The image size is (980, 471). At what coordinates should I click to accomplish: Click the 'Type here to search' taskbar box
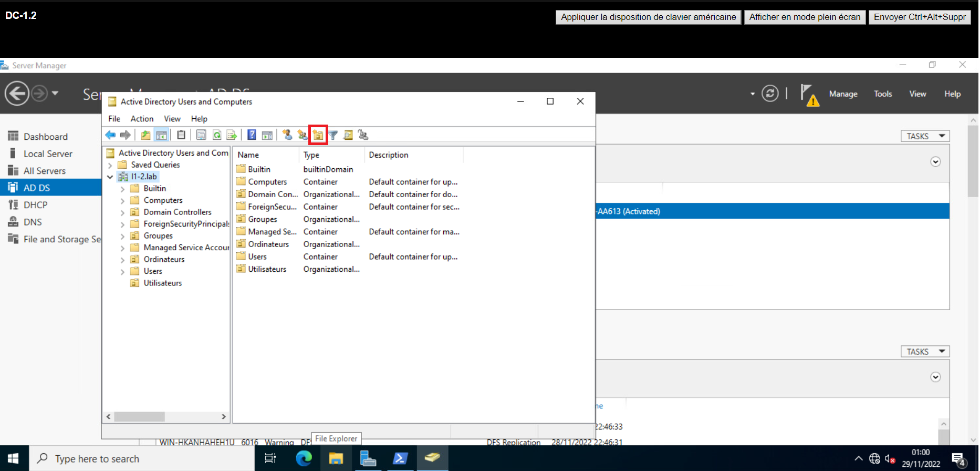tap(142, 458)
